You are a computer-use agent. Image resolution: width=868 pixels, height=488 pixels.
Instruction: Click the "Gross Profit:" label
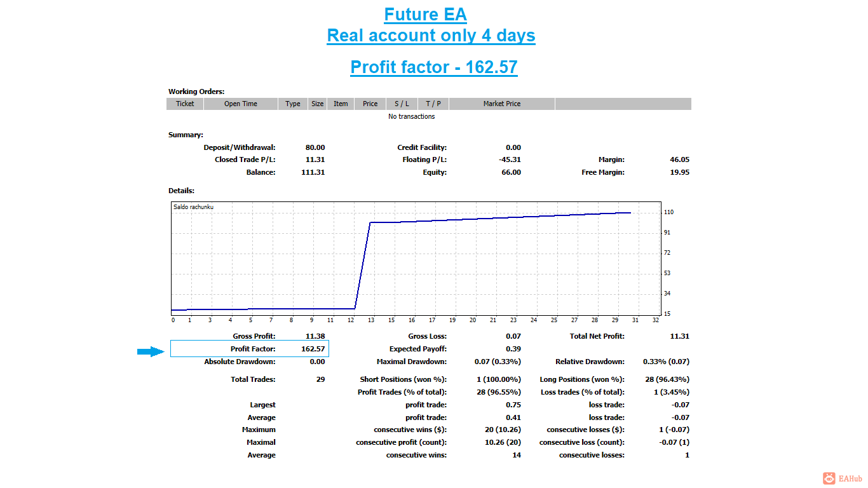254,336
